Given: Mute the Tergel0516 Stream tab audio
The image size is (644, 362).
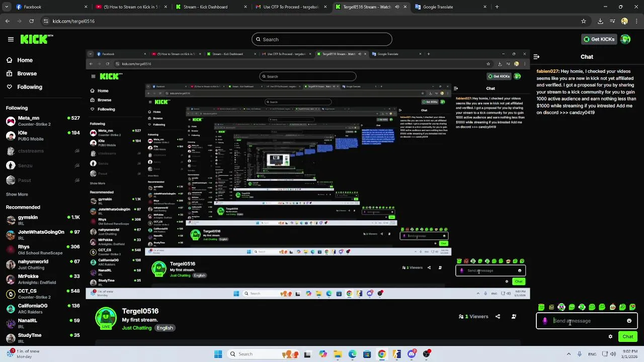Looking at the screenshot, I should point(396,7).
